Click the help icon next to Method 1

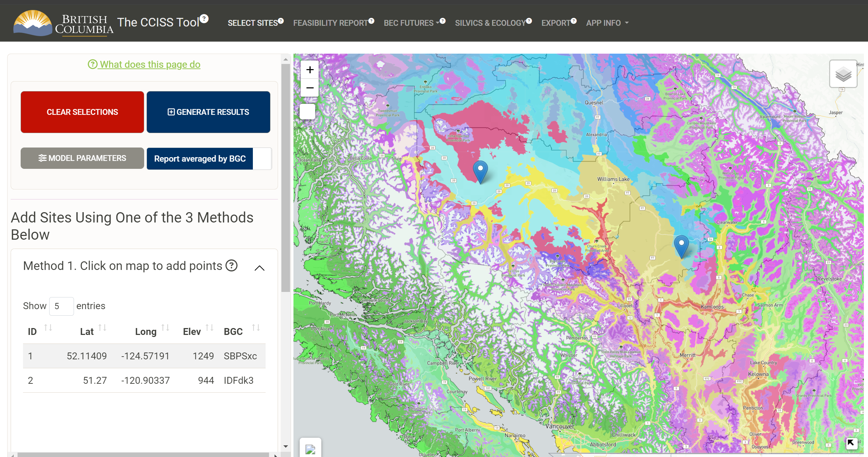click(232, 265)
